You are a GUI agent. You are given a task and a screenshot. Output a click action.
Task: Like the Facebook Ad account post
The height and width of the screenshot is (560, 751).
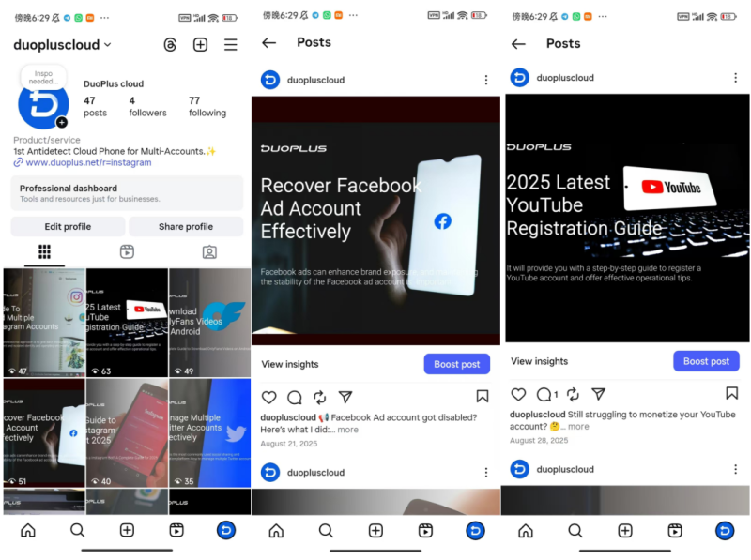pyautogui.click(x=269, y=398)
